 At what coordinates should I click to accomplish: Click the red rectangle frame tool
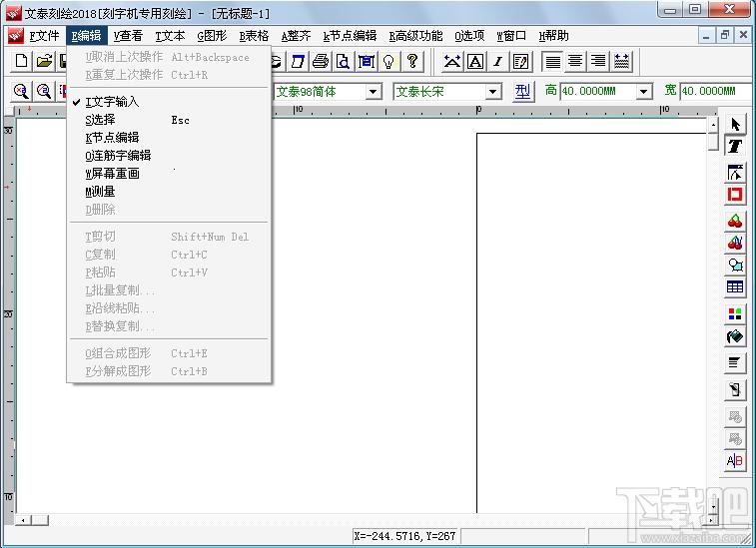[x=734, y=195]
